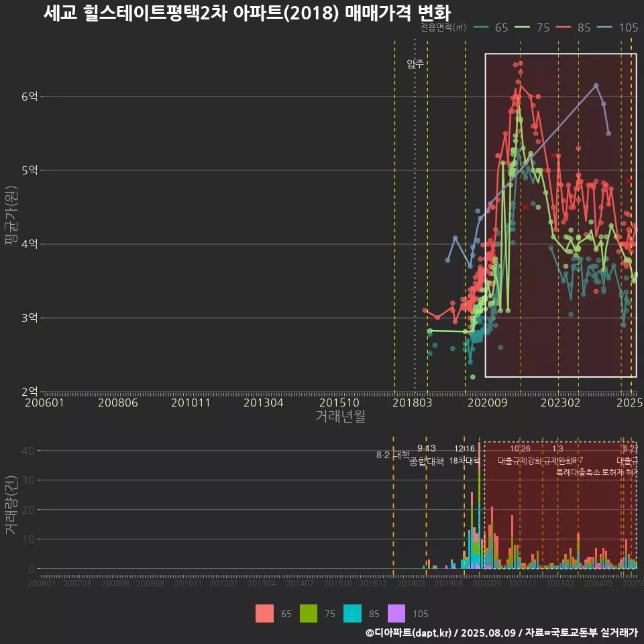Viewport: 644px width, 644px height.
Task: Click the '종합대책' annotation text
Action: point(427,462)
